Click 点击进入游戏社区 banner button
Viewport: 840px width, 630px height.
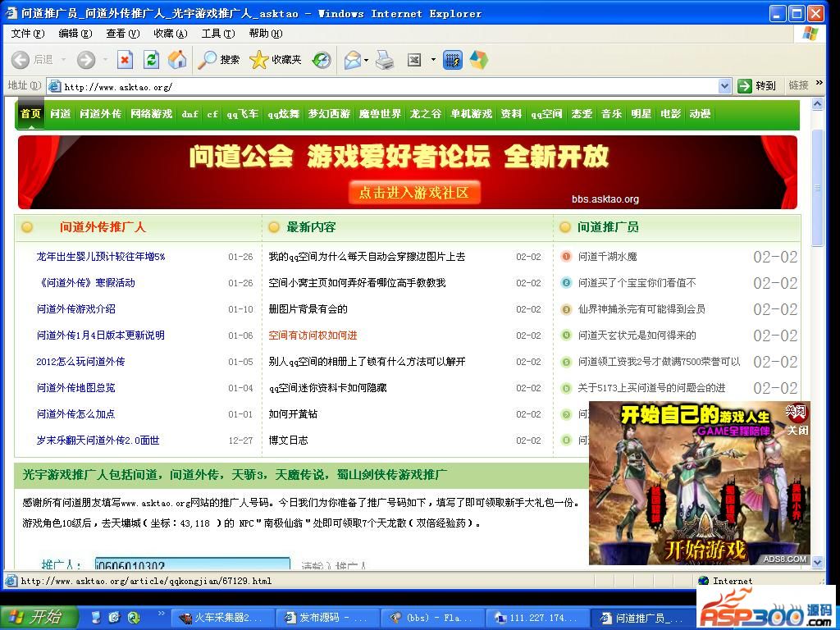[x=413, y=193]
